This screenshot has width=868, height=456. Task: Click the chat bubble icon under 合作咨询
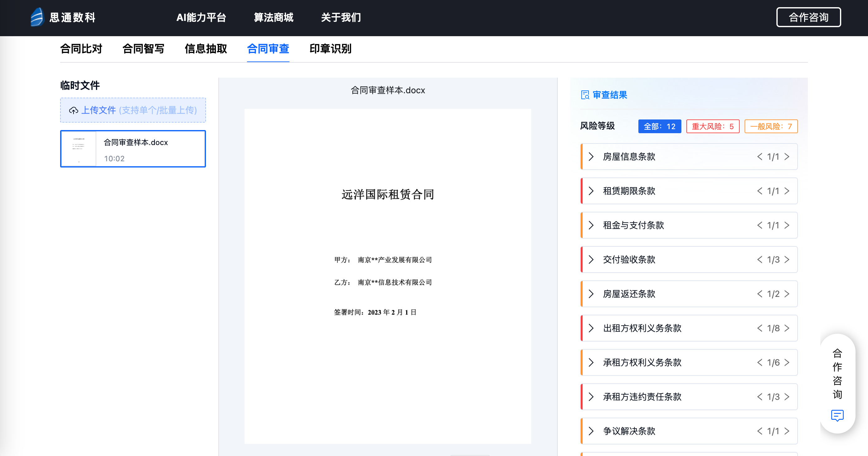click(837, 415)
